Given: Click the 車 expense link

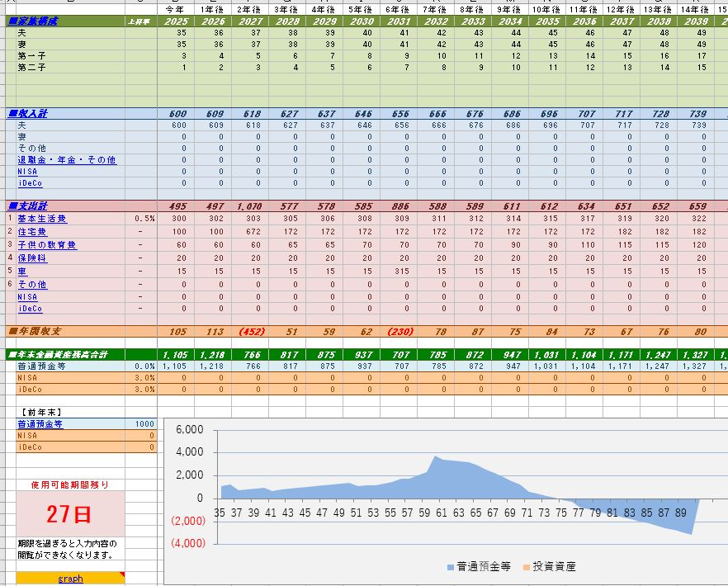Looking at the screenshot, I should click(x=21, y=271).
